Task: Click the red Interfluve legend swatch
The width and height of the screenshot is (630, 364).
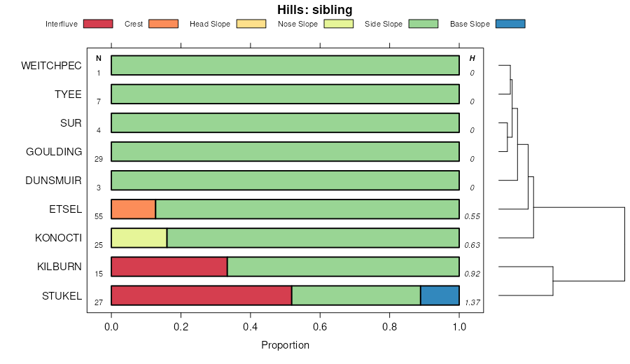Action: pos(98,24)
